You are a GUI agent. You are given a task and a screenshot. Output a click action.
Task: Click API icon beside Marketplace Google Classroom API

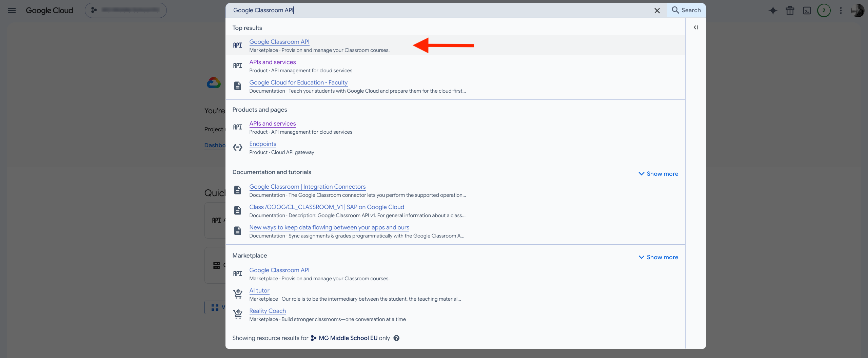[237, 274]
